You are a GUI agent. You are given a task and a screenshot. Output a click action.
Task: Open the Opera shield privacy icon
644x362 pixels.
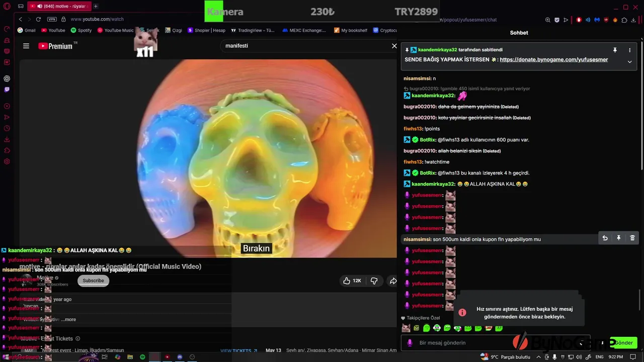[x=557, y=20]
